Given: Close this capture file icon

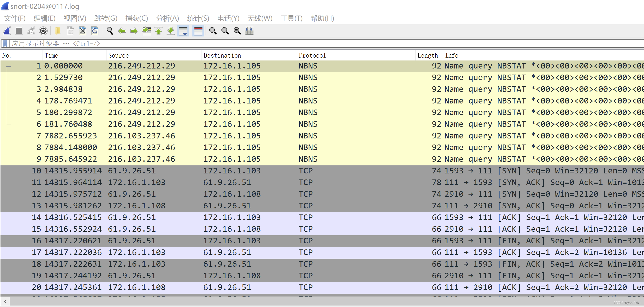Looking at the screenshot, I should (82, 31).
